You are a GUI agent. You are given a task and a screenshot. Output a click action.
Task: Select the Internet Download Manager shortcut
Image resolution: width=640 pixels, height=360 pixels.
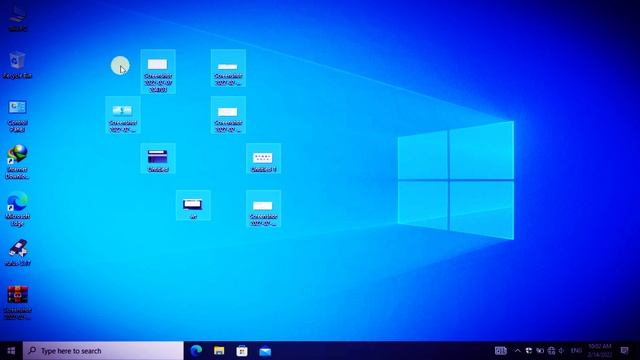point(17,162)
